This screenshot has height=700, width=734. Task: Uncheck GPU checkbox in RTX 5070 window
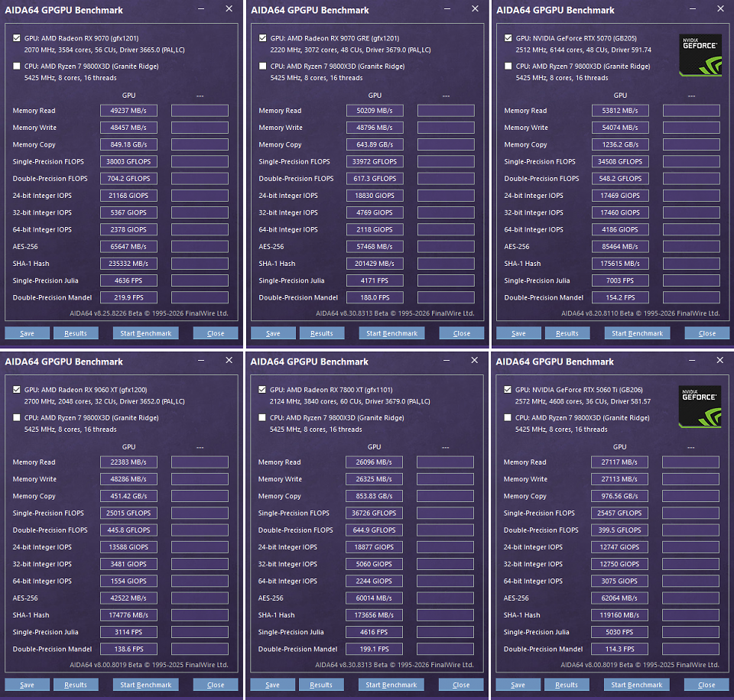coord(508,38)
